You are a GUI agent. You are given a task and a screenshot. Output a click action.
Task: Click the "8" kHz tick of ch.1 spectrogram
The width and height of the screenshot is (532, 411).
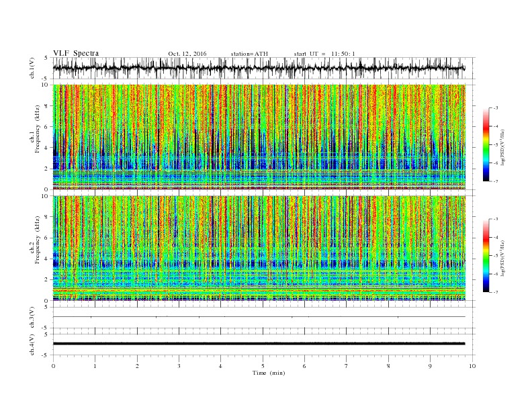coord(47,106)
